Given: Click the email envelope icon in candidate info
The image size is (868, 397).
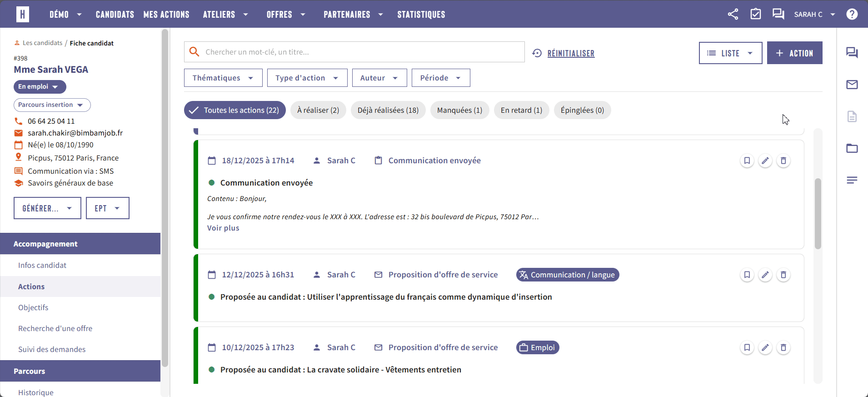Looking at the screenshot, I should (19, 133).
